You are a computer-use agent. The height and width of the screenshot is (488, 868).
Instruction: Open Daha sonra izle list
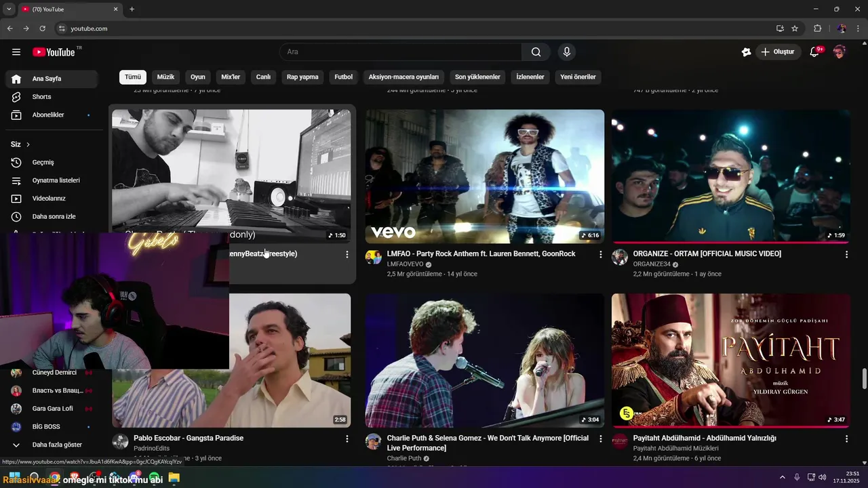52,217
